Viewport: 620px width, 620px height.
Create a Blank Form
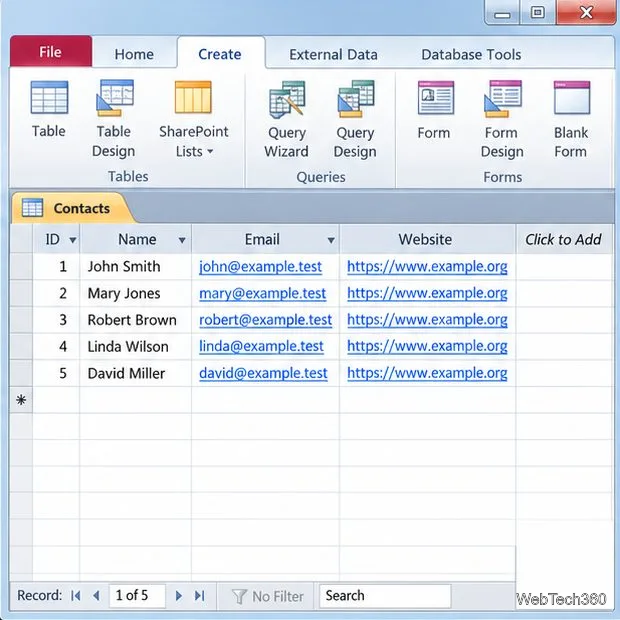click(x=571, y=119)
